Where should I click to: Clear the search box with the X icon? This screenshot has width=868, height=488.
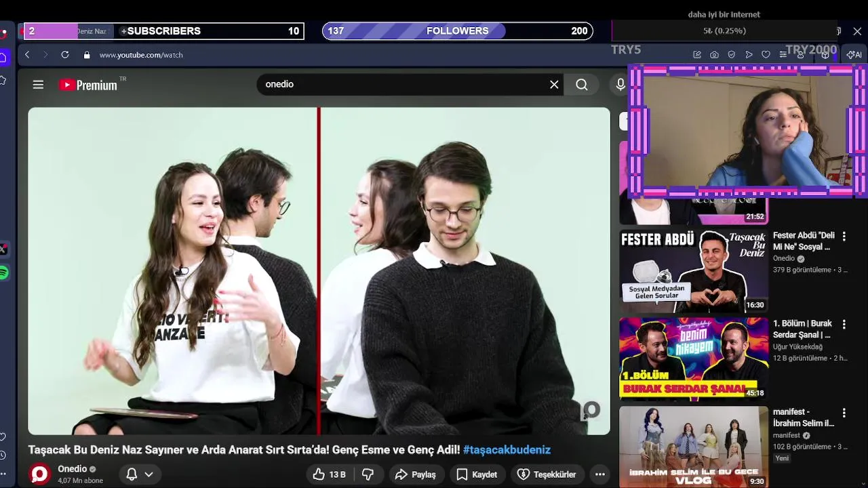[x=554, y=85]
